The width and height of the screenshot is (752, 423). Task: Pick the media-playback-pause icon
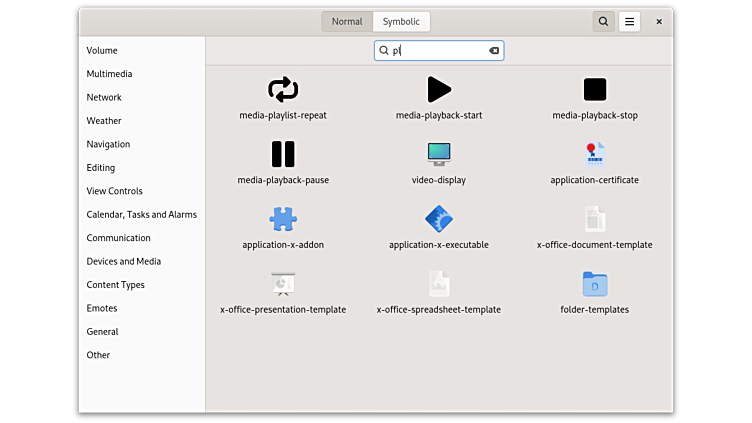coord(283,154)
